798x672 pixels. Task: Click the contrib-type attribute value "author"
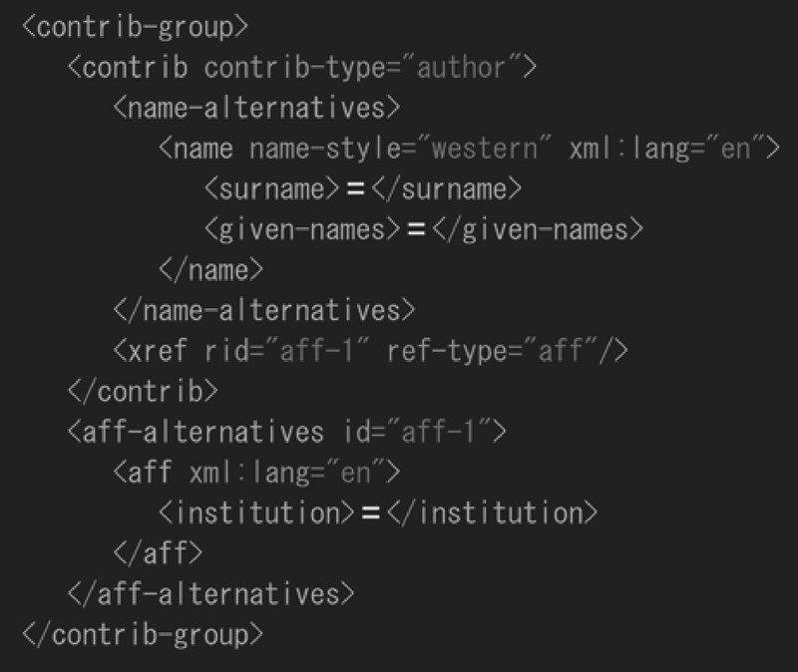click(462, 67)
